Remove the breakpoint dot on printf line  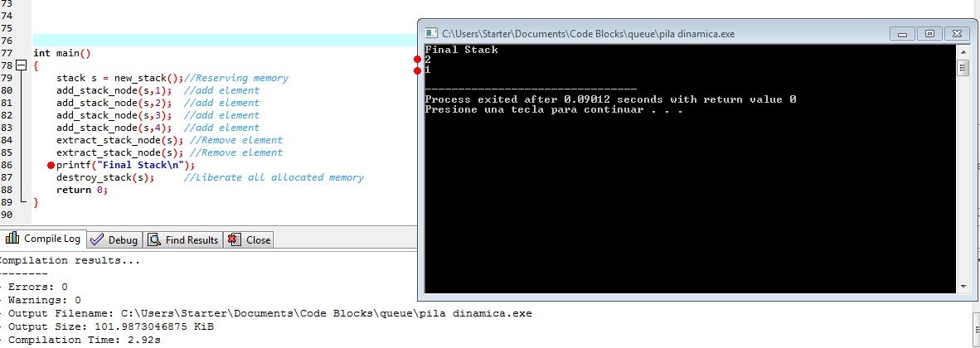51,166
